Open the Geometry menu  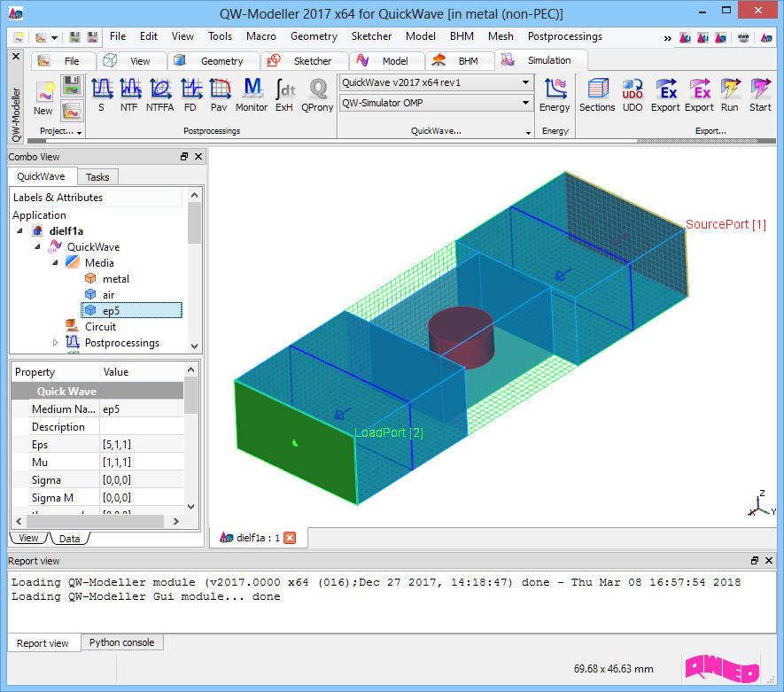(x=314, y=36)
